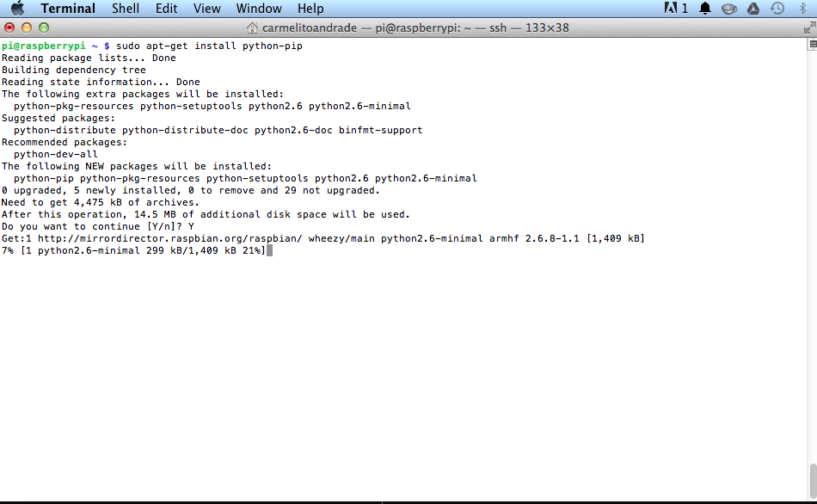The image size is (817, 504).
Task: Open the Time Machine clock icon
Action: (777, 9)
